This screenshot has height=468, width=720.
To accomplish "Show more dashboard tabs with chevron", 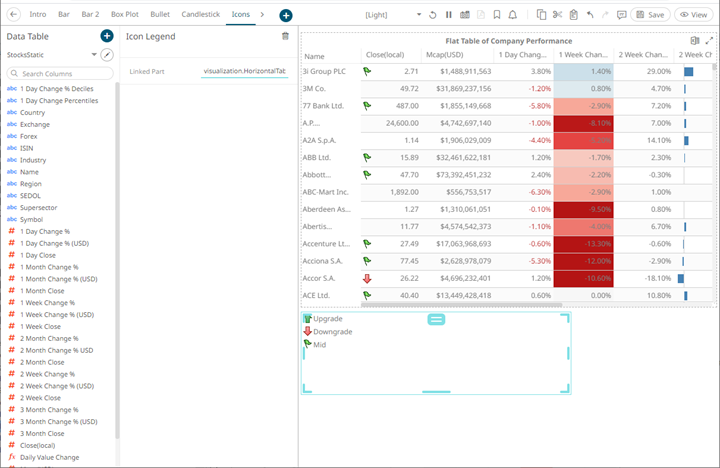I will (263, 15).
